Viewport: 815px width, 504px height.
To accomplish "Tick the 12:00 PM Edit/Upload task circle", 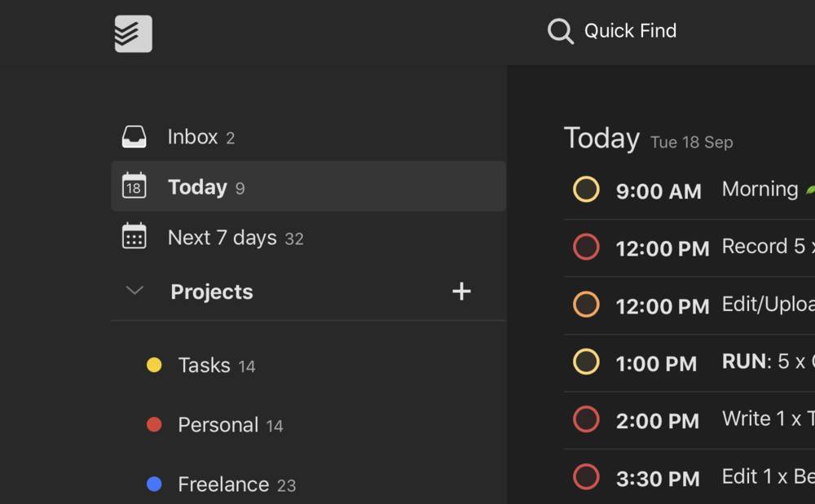I will [586, 305].
